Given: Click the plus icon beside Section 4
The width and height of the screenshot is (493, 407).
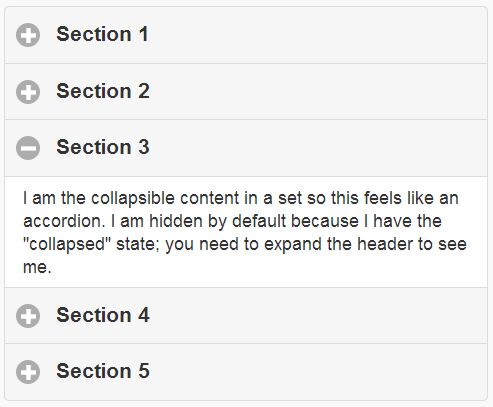Looking at the screenshot, I should tap(28, 316).
